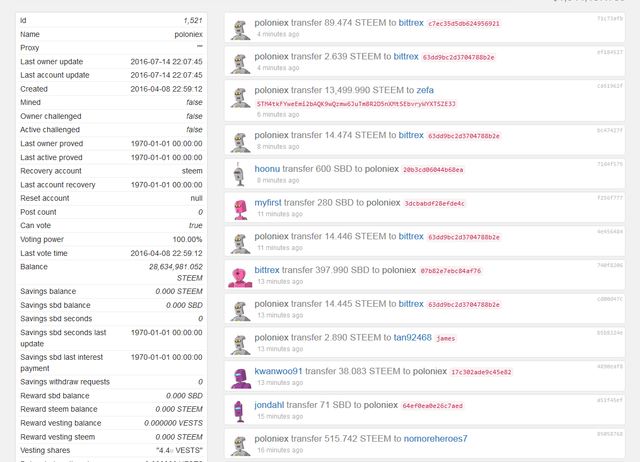Click poloniex avatar beside 13,499.990 STEEM transfer

(240, 98)
